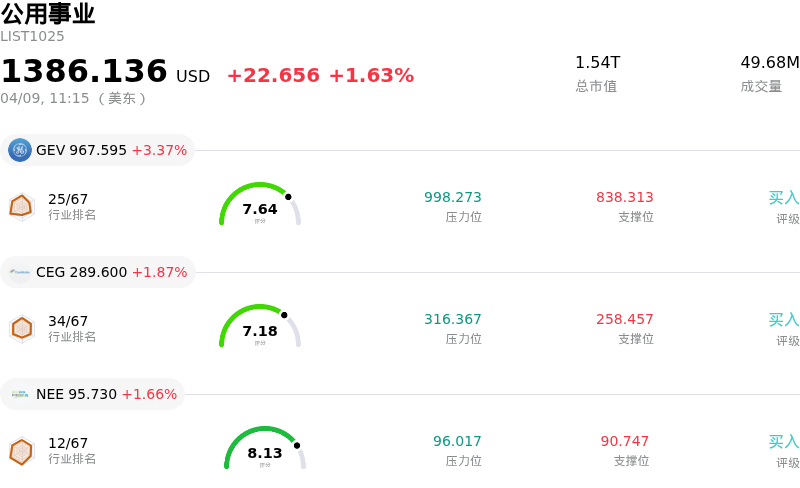800x488 pixels.
Task: Click the 买入 rating for CEG
Action: (x=783, y=320)
